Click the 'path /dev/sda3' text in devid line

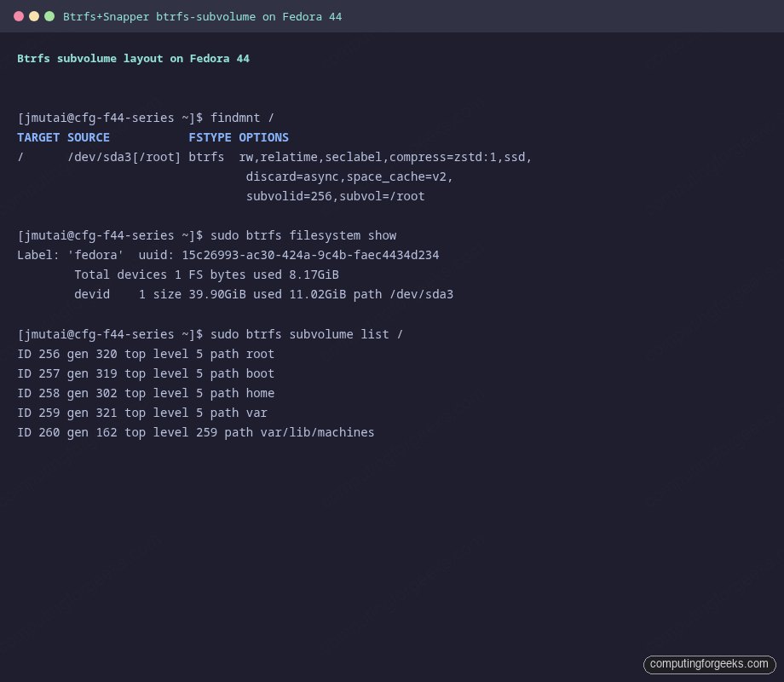click(403, 294)
